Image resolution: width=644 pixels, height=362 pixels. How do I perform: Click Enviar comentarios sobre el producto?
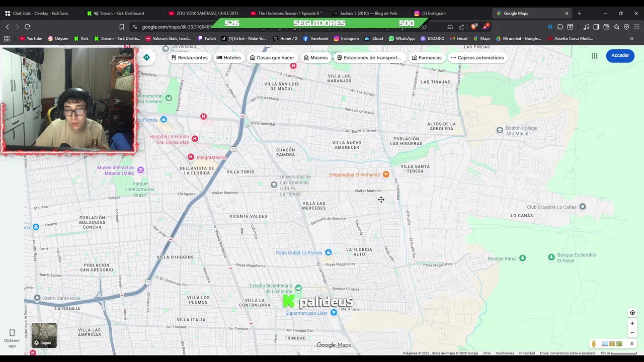click(568, 353)
